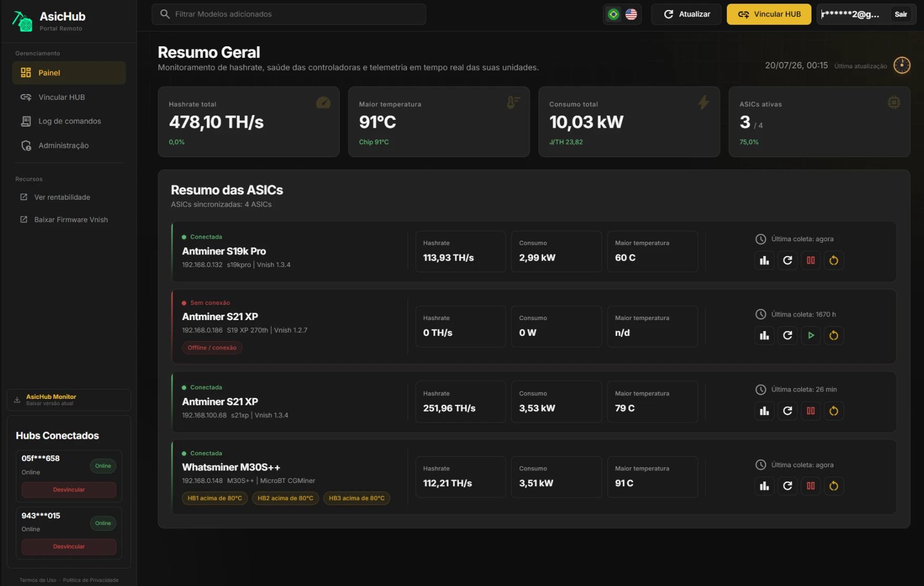Switch language to Brazilian Portuguese flag
Image resolution: width=924 pixels, height=586 pixels.
click(x=613, y=14)
